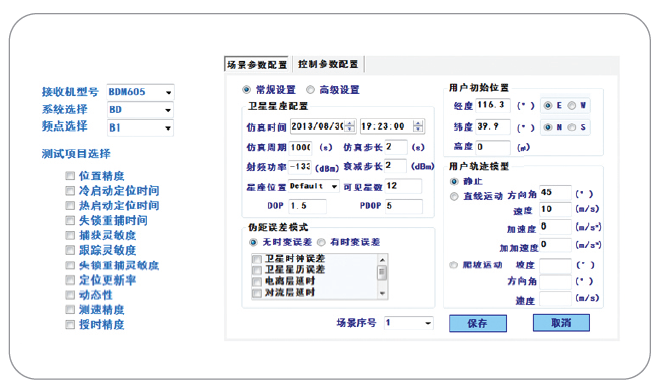Click the 仿真周期 input field

click(x=301, y=148)
